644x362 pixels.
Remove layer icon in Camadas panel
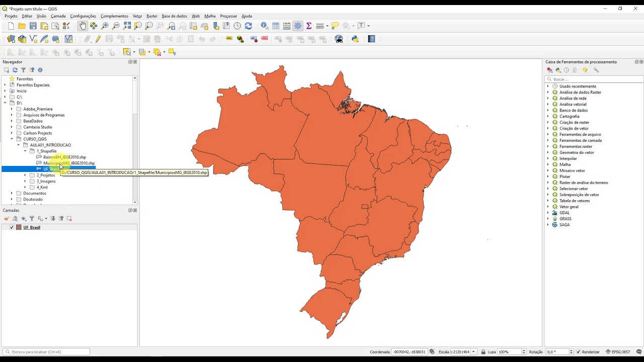[69, 219]
